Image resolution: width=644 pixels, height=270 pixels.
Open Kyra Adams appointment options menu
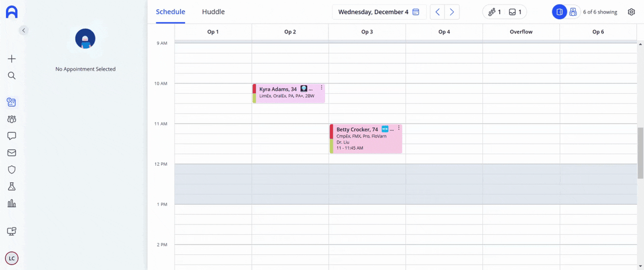[x=321, y=87]
